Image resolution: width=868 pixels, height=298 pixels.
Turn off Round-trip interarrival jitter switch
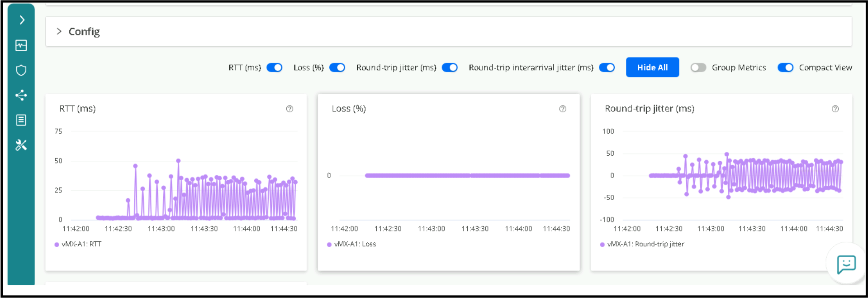coord(607,67)
